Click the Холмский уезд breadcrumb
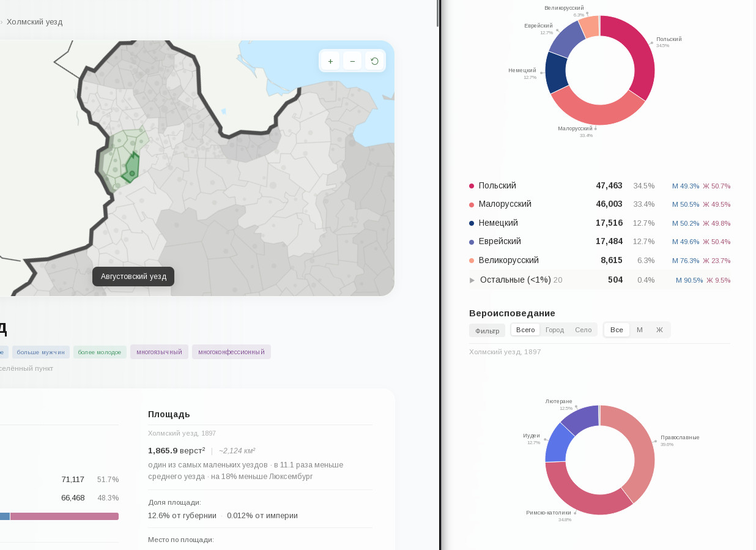This screenshot has height=550, width=756. point(34,22)
